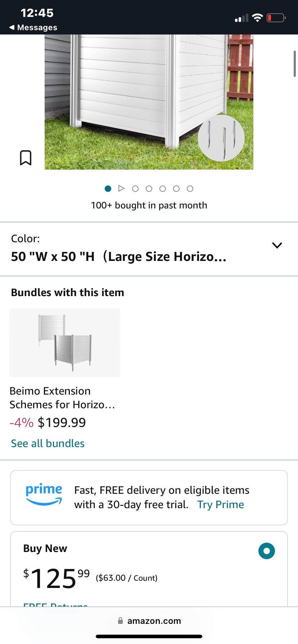
Task: Select the Buy New radio button
Action: tap(267, 551)
